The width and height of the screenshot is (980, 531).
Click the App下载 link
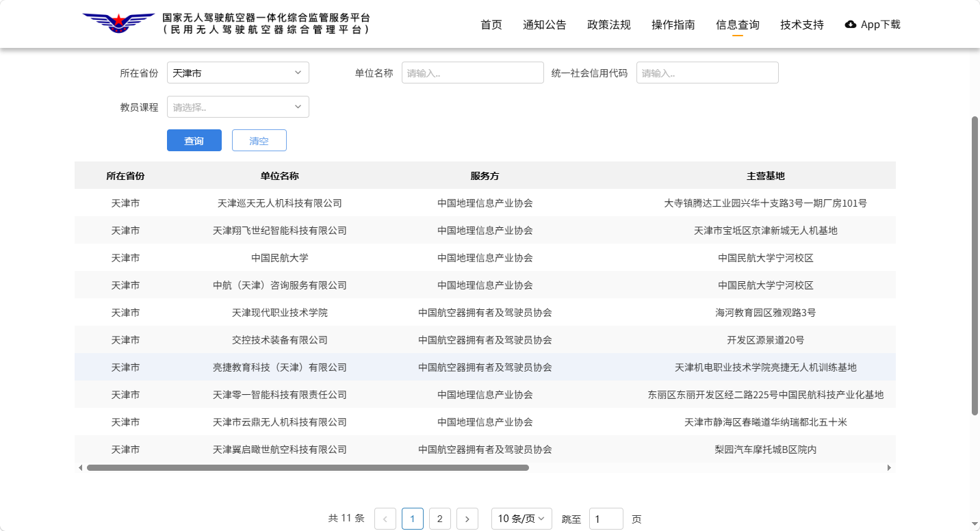873,25
